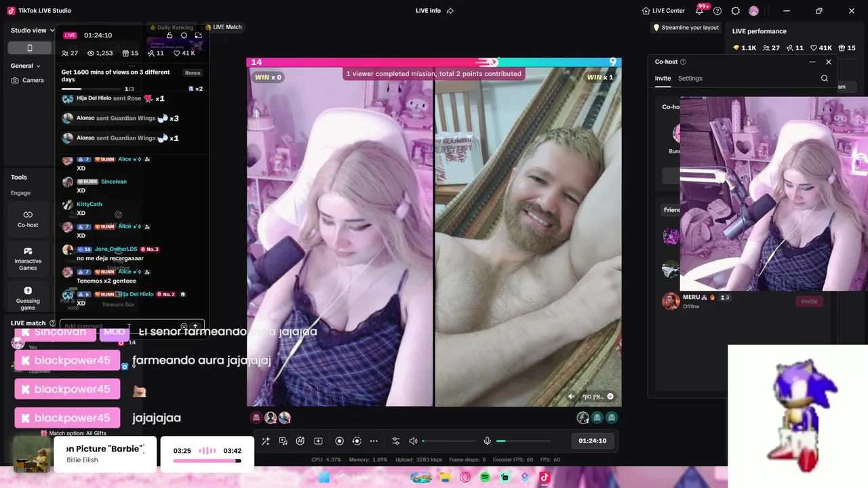The height and width of the screenshot is (488, 868).
Task: Open the profile avatar in title bar
Action: [753, 11]
